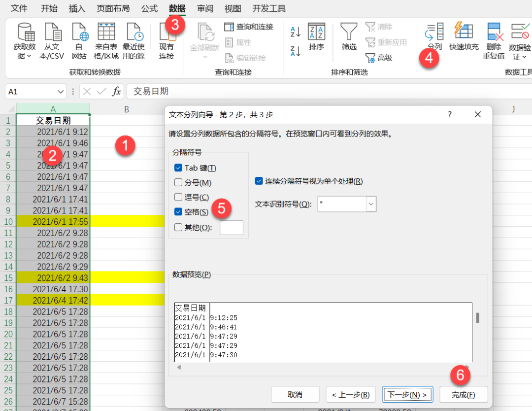The height and width of the screenshot is (411, 532).
Task: Click the 完成 finish button
Action: click(464, 395)
